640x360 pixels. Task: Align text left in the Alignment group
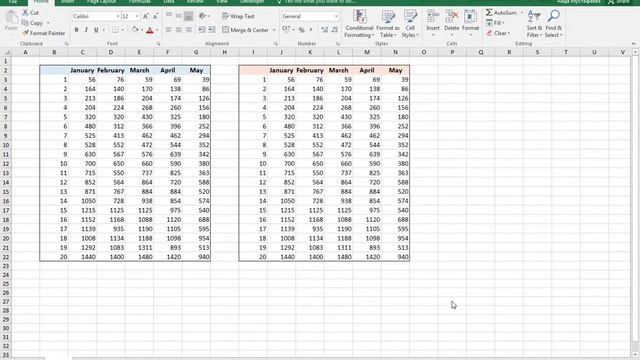[x=169, y=30]
